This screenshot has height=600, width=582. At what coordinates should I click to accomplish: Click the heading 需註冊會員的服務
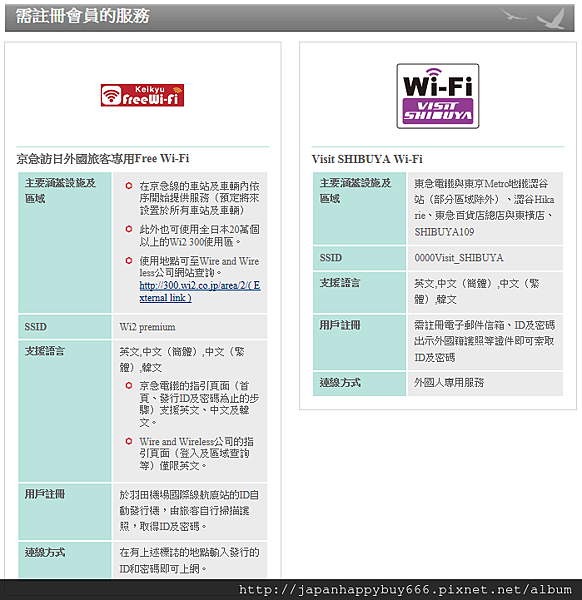click(83, 16)
